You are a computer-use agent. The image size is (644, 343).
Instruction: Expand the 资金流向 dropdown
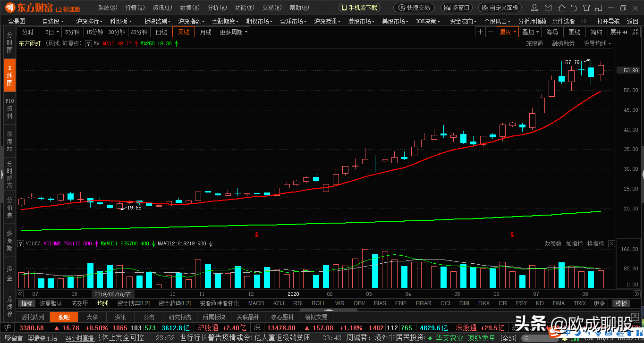464,21
